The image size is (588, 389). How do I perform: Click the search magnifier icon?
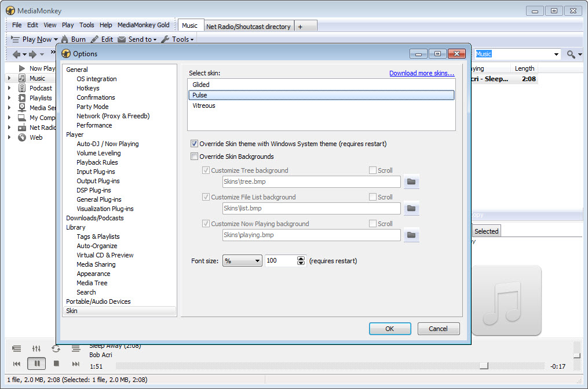[571, 54]
